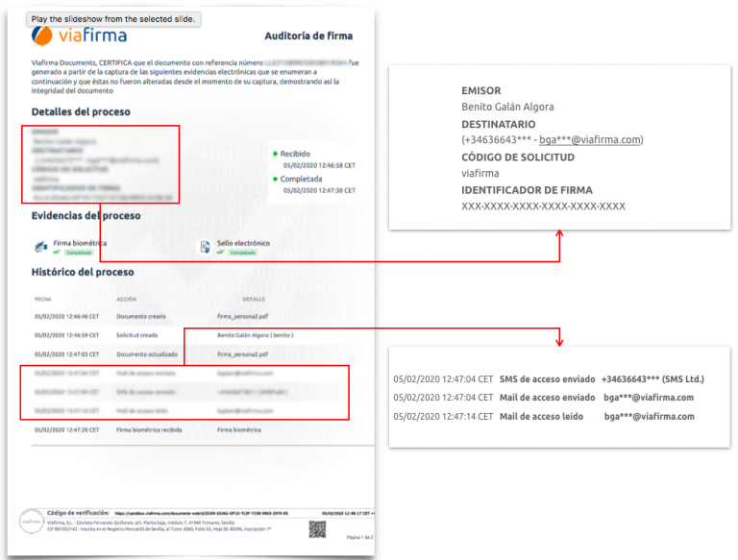This screenshot has height=560, width=738.
Task: Click the Firma biométrica signature icon
Action: (41, 247)
